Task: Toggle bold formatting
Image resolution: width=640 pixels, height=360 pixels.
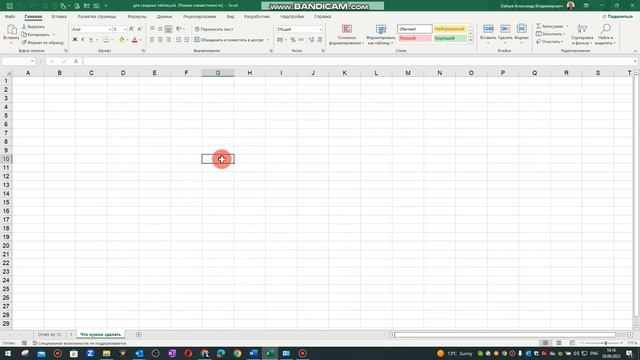Action: click(x=75, y=40)
